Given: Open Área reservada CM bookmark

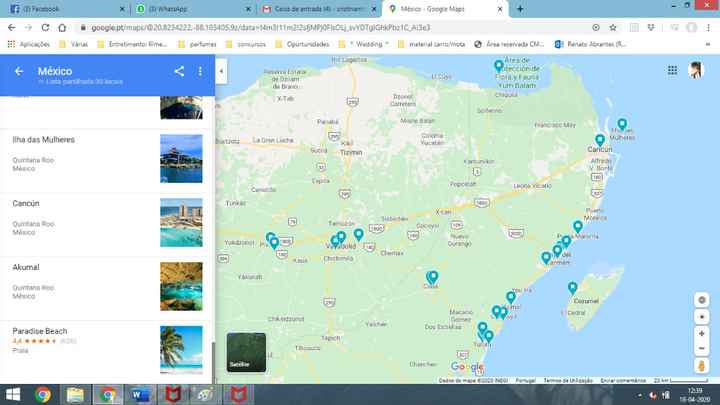Looking at the screenshot, I should pos(509,44).
